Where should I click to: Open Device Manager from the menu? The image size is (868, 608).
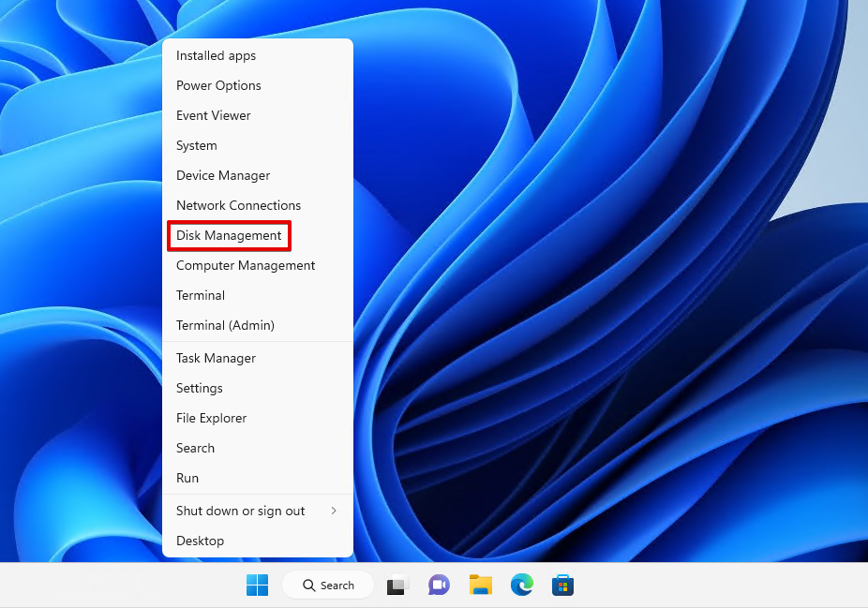click(223, 175)
